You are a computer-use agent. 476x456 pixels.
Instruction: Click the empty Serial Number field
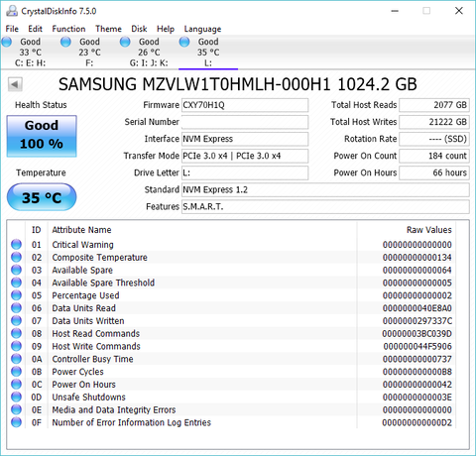[245, 122]
